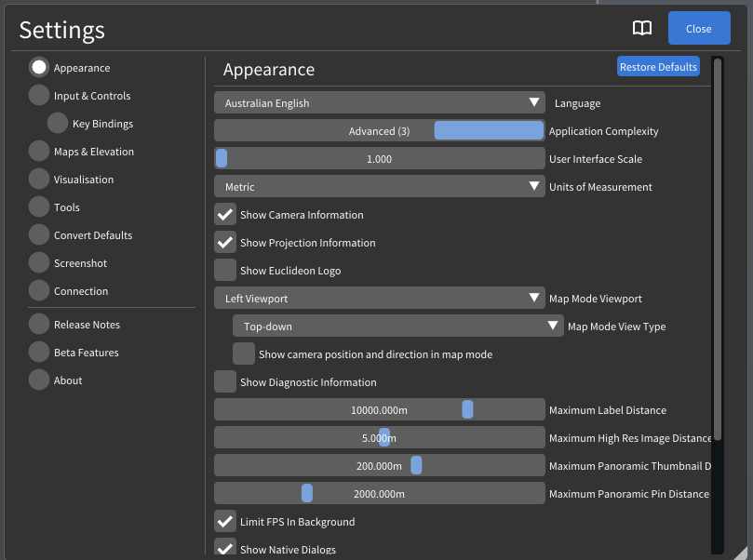The width and height of the screenshot is (753, 560).
Task: Click Maximum Panoramic Thumbnail Distance slider
Action: pos(380,465)
